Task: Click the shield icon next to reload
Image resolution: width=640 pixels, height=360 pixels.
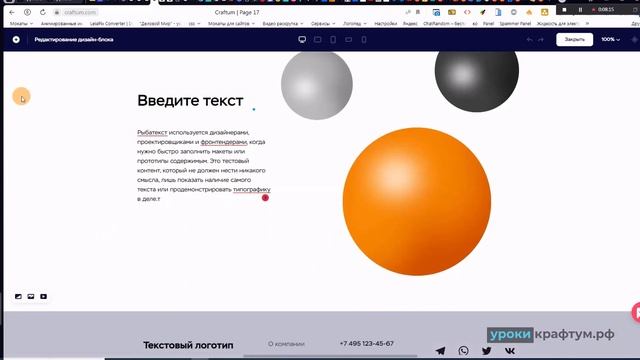Action: click(x=27, y=12)
